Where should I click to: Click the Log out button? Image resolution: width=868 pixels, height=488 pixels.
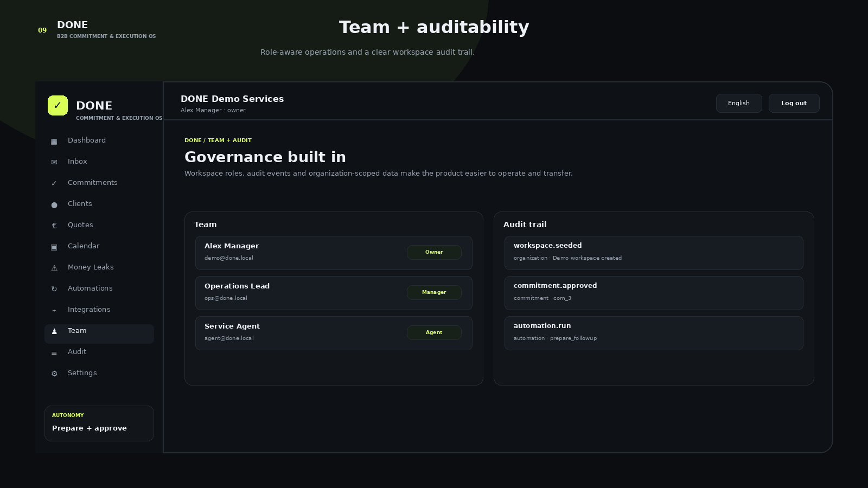point(794,103)
